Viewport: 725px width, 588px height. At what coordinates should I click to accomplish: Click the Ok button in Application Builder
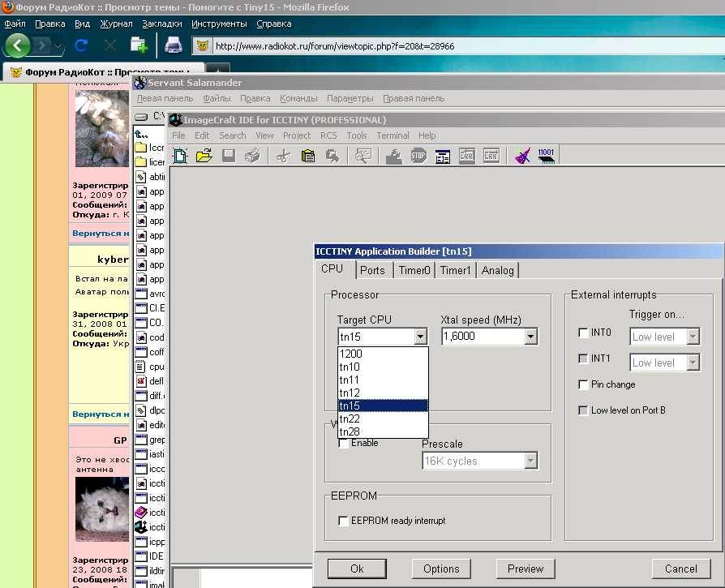[x=357, y=569]
